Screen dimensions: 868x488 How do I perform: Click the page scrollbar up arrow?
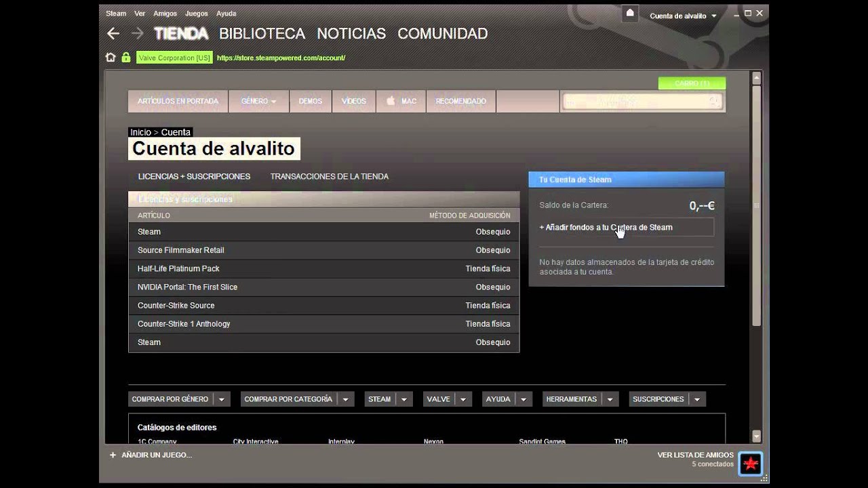point(757,78)
